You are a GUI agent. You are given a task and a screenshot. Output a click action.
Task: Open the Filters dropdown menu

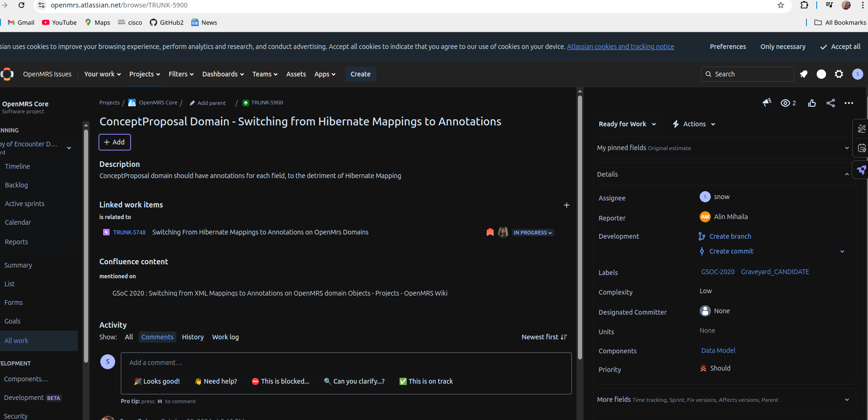181,74
